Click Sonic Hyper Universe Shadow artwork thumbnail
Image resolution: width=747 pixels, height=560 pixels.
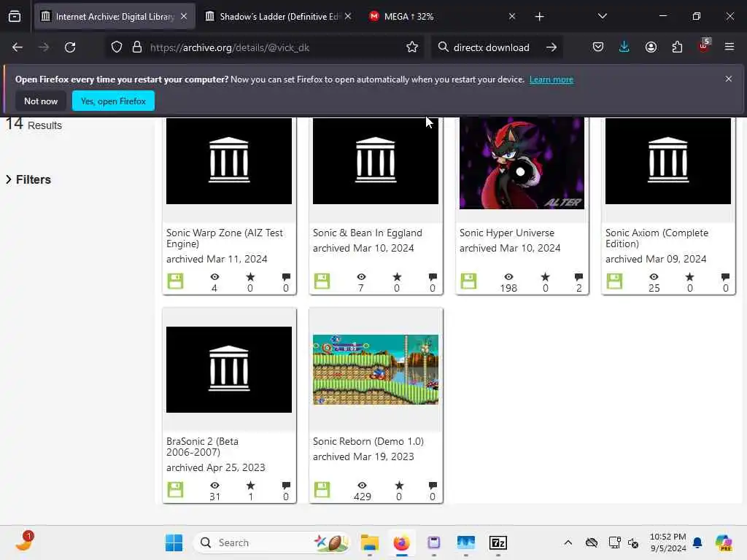tap(522, 163)
